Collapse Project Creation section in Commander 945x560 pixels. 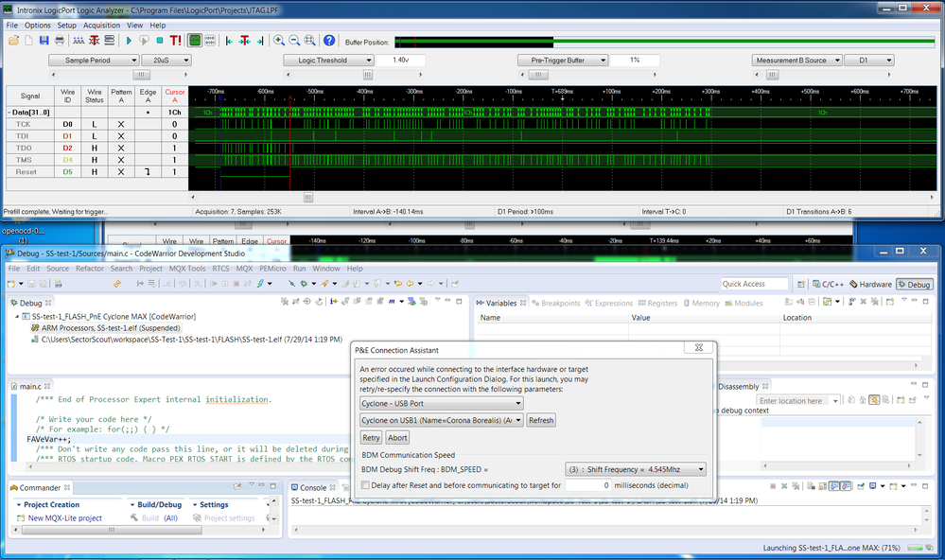tap(19, 505)
